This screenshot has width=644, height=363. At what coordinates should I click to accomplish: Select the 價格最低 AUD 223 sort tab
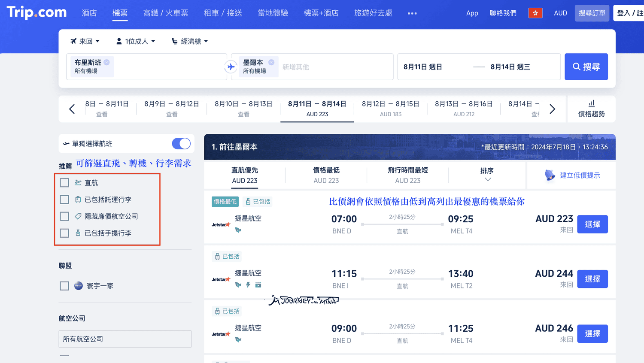(326, 175)
